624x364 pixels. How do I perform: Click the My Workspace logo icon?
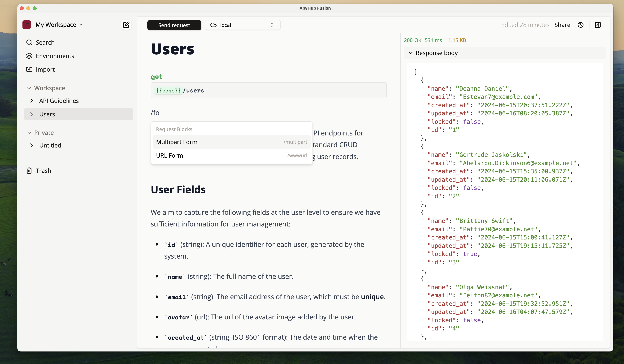coord(27,25)
